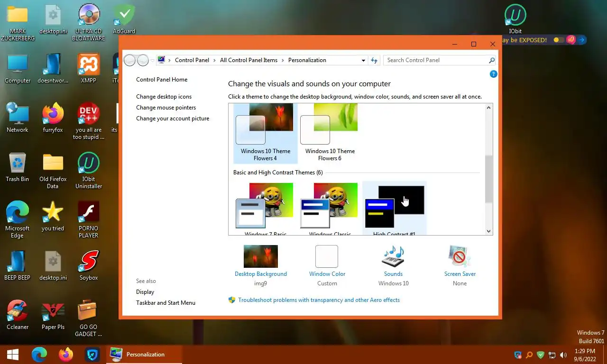This screenshot has width=607, height=364.
Task: Open the Control Panel help icon
Action: [493, 74]
